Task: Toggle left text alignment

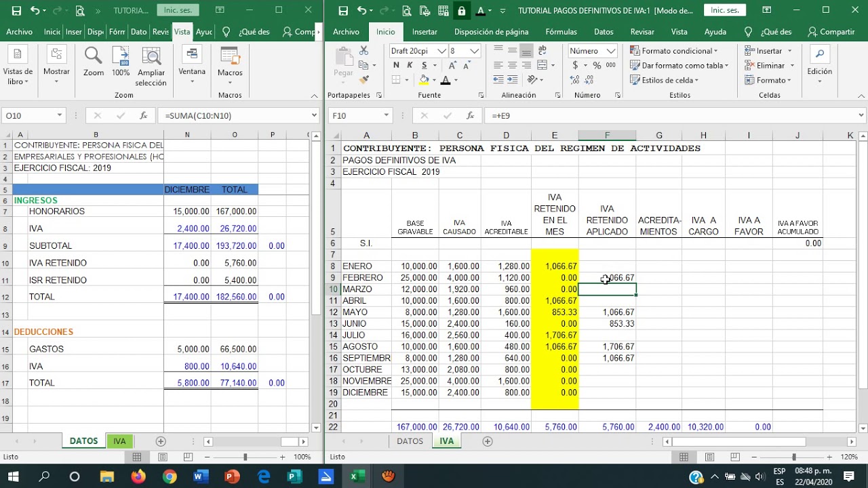Action: coord(498,65)
